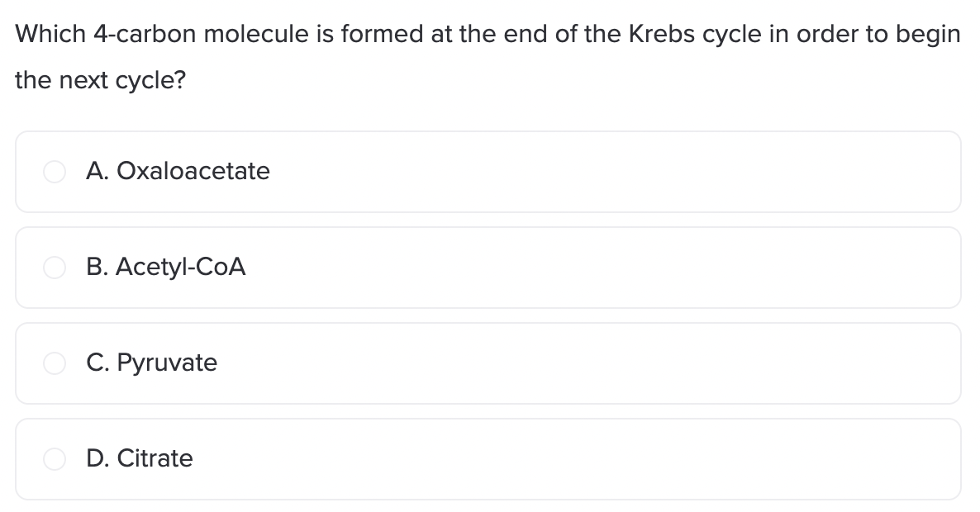Viewport: 980px width, 512px height.
Task: Click the word '4-carbon' in question
Action: point(145,34)
